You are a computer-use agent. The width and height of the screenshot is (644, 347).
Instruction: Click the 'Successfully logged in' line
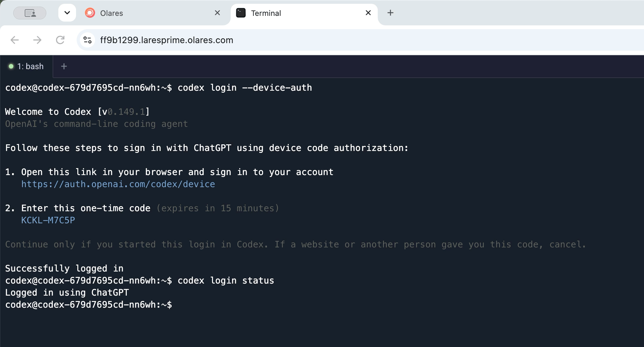(64, 268)
